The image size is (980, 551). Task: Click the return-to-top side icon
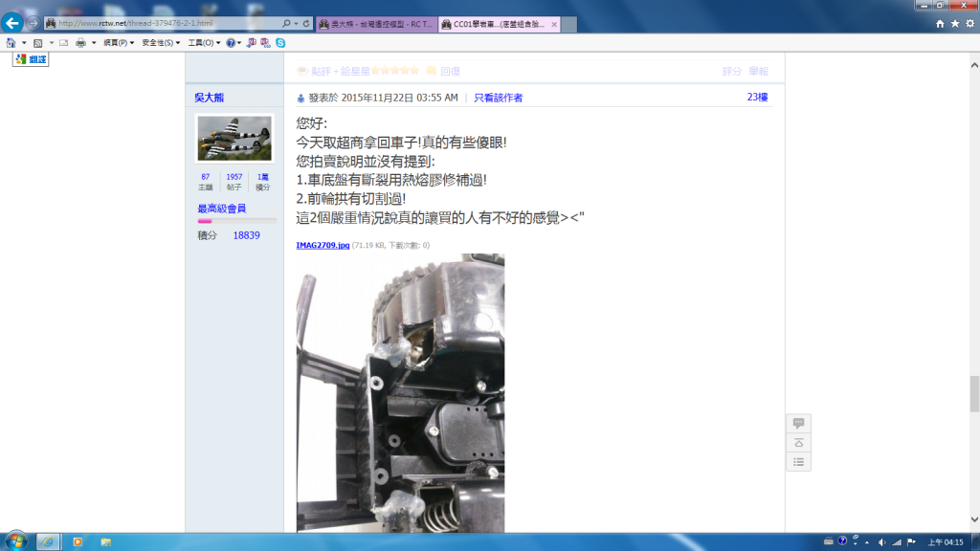point(799,442)
